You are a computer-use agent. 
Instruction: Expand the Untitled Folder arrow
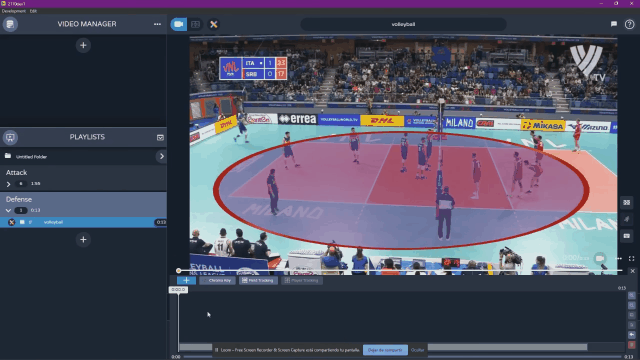click(162, 156)
